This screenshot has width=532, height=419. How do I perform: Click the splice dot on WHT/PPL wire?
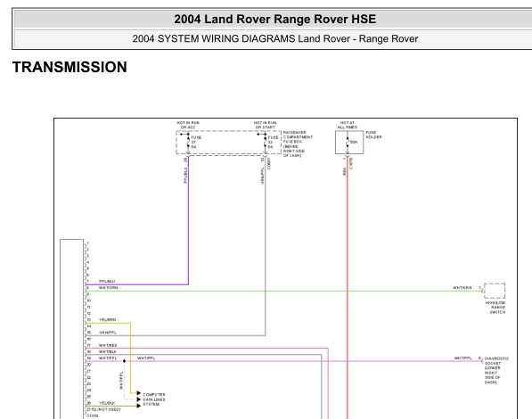(124, 361)
